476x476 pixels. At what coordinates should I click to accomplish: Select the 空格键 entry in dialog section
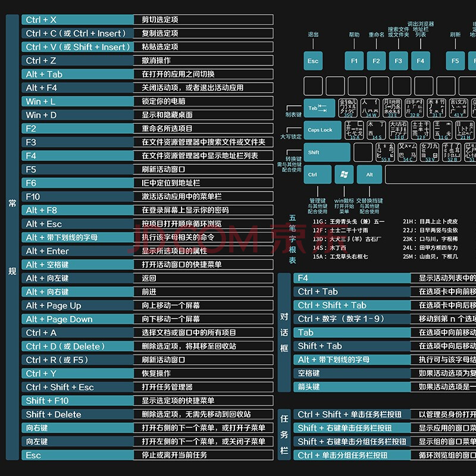[x=352, y=373]
